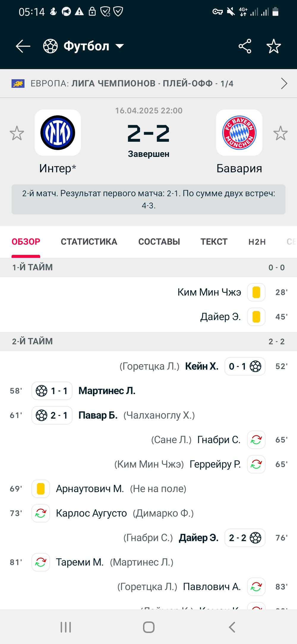This screenshot has height=644, width=297.
Task: Add match to favorites with header star
Action: point(274,46)
